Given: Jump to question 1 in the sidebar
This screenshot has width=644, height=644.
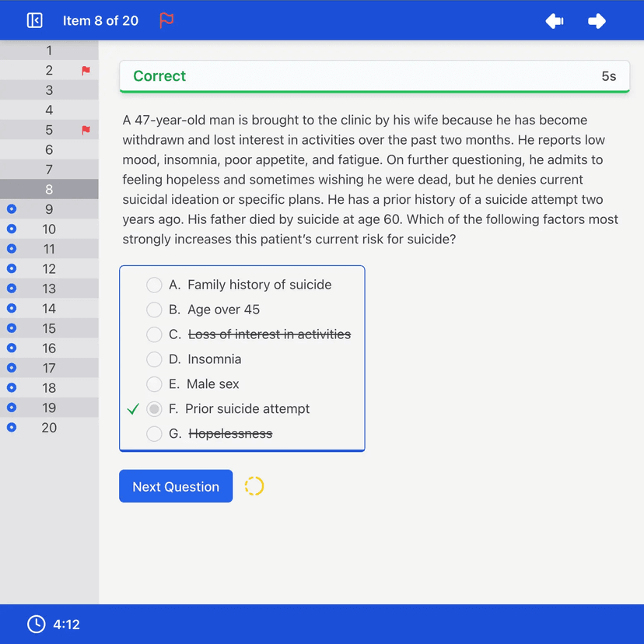Looking at the screenshot, I should [x=49, y=50].
